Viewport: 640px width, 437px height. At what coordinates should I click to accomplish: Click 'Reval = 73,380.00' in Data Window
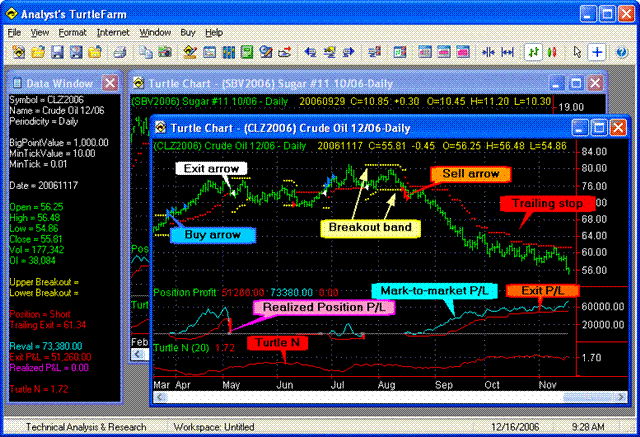pyautogui.click(x=46, y=346)
